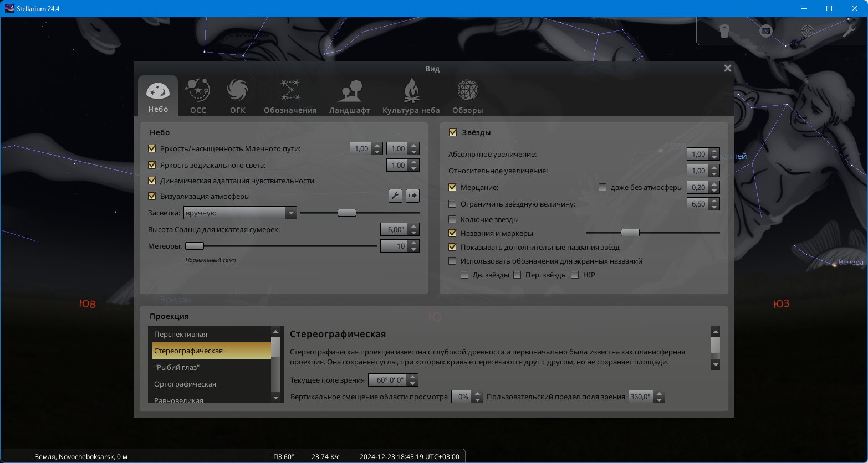Decrease Текущее поле зрения with down arrow
The image size is (868, 463).
[413, 383]
